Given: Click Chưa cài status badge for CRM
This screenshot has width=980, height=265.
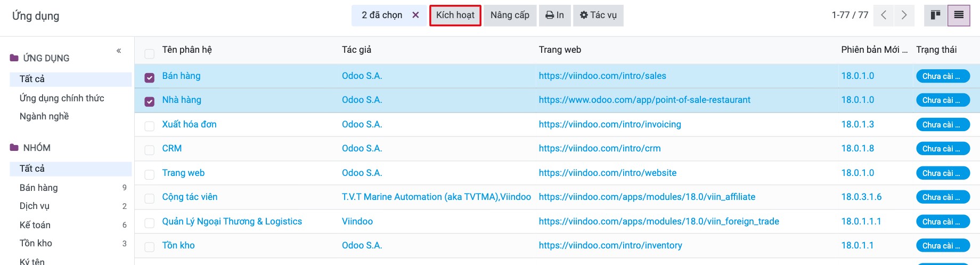Looking at the screenshot, I should 943,149.
